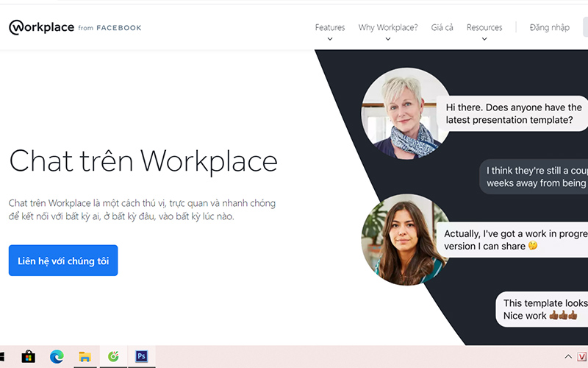Click the red V tray icon
Screen dimensions: 588x368
582,356
